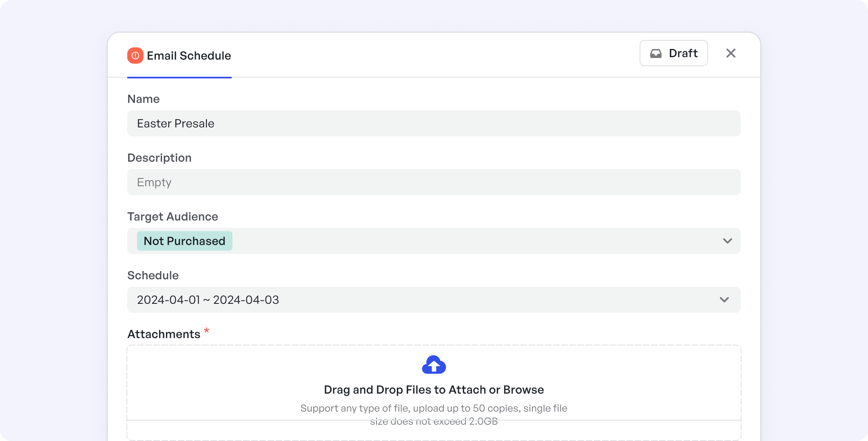Viewport: 868px width, 441px height.
Task: Click the Name field containing Easter Presale
Action: [434, 123]
